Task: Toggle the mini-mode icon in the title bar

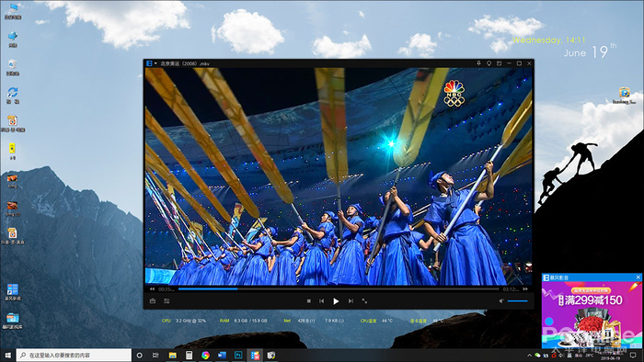Action: [499, 63]
